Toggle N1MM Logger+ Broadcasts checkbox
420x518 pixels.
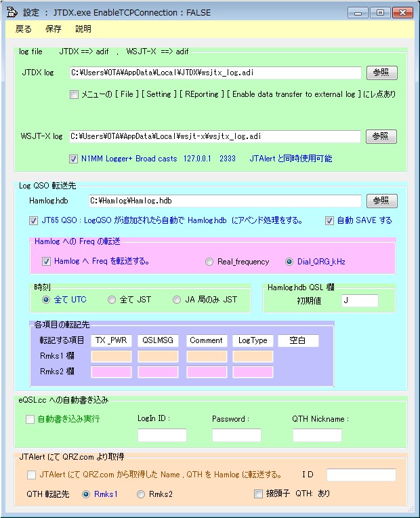pyautogui.click(x=73, y=159)
